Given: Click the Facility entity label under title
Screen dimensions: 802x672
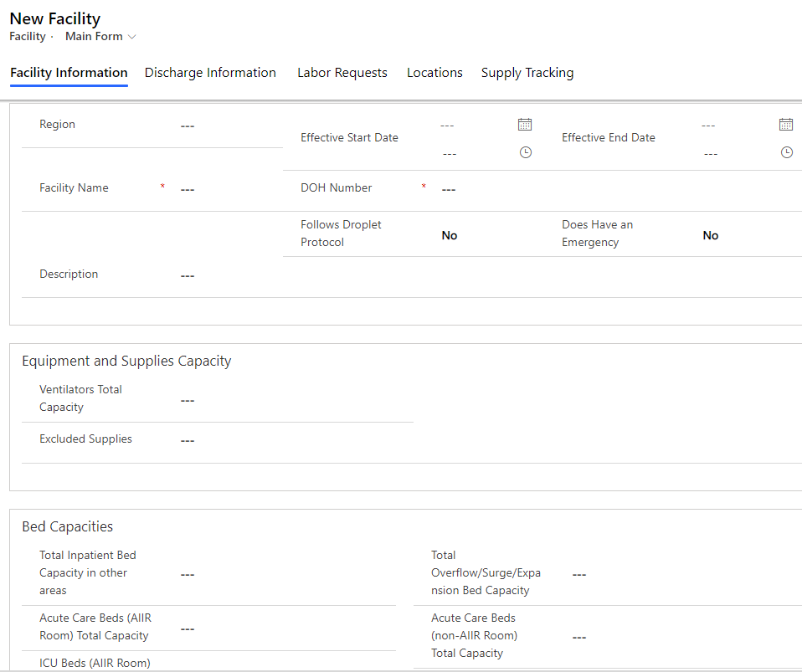Looking at the screenshot, I should click(28, 36).
